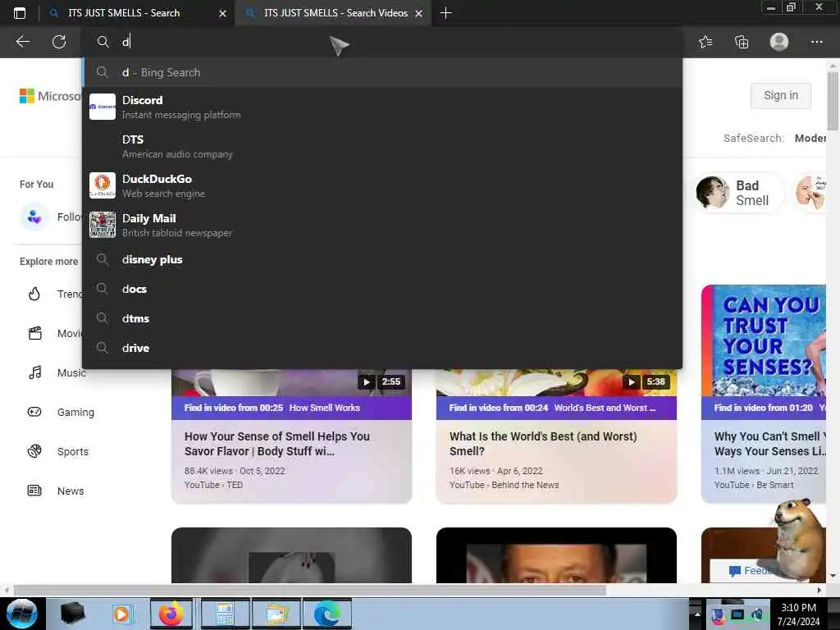Open 'How Your Sense of Smell Helps You' video
The width and height of the screenshot is (840, 630).
277,444
